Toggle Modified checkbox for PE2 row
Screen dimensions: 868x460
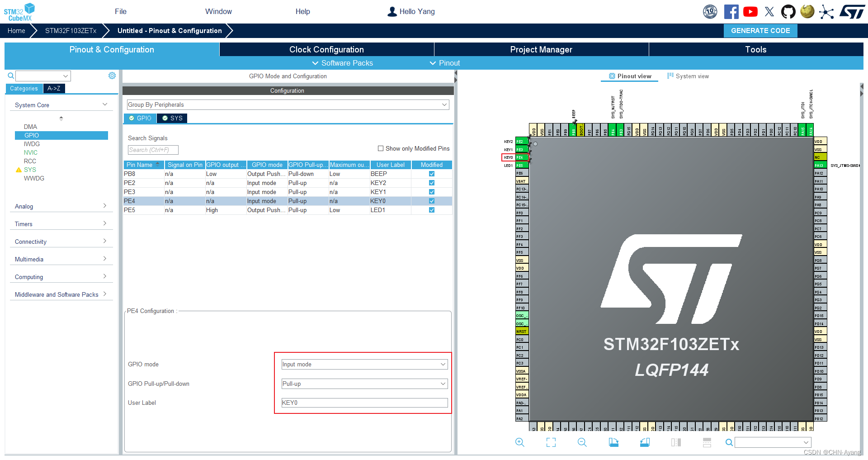[432, 183]
